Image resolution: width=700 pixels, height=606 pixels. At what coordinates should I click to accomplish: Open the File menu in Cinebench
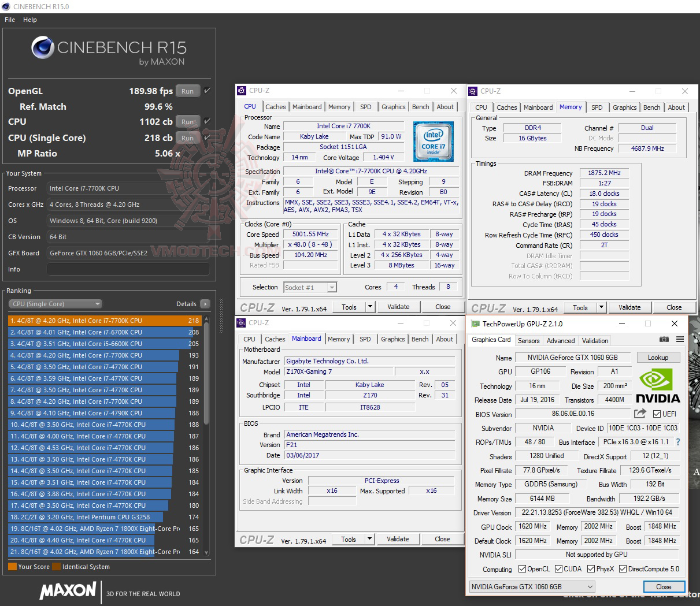9,19
